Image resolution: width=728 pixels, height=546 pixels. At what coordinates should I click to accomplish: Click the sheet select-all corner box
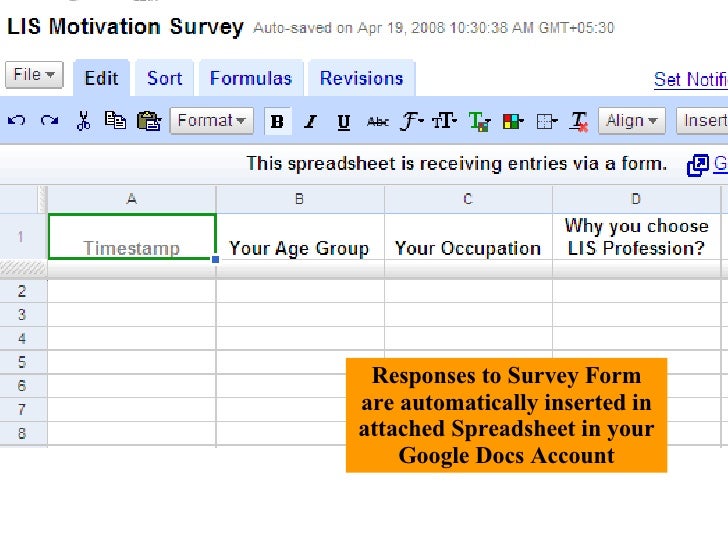(x=20, y=199)
